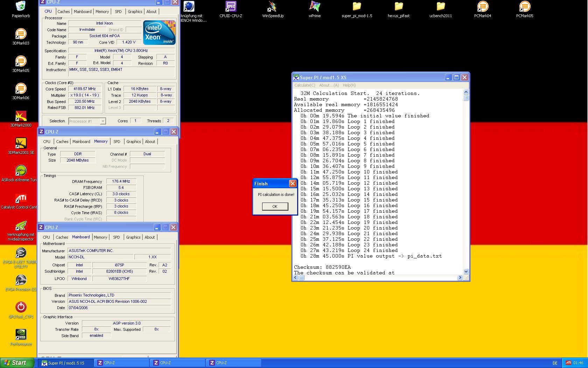This screenshot has width=588, height=368.
Task: Click Loop 24 finished line
Action: (349, 250)
